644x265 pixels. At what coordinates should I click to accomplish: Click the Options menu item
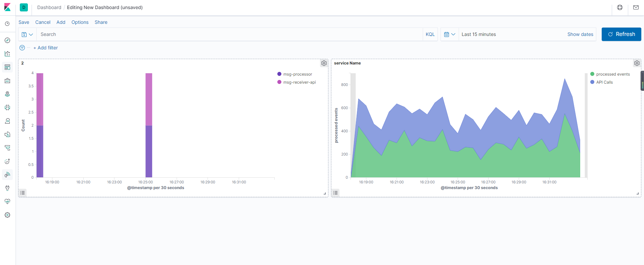[x=80, y=22]
